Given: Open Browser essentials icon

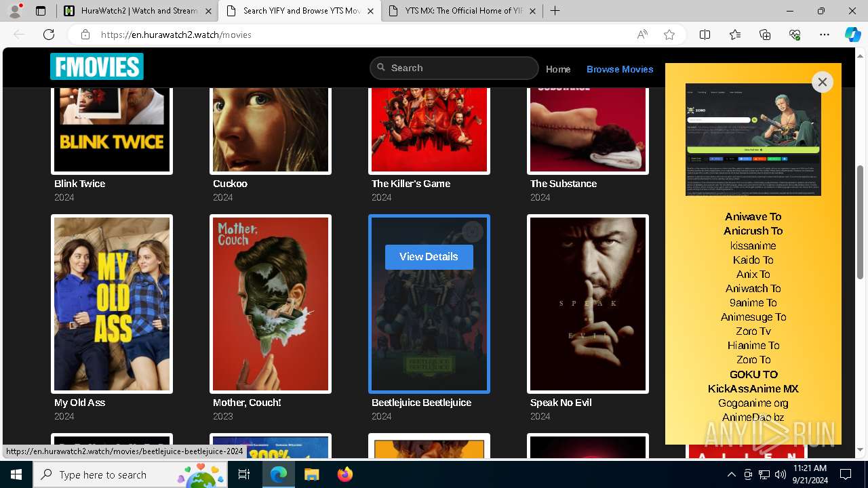Looking at the screenshot, I should pos(795,35).
